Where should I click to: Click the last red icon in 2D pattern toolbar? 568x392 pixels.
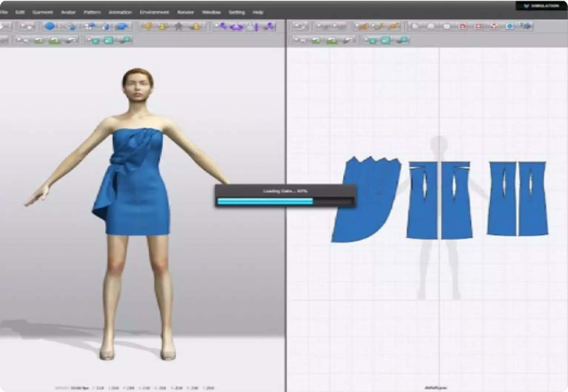(494, 26)
